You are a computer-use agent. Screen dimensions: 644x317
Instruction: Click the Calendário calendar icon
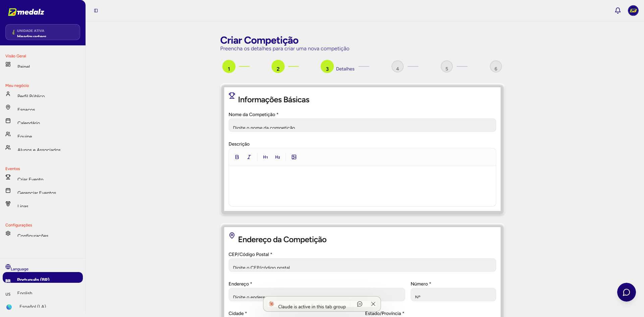(x=8, y=120)
